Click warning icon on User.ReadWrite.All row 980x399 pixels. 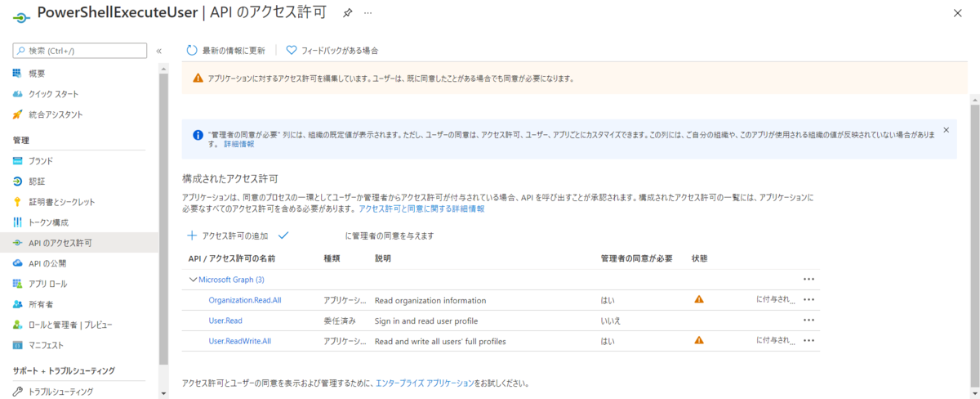point(699,340)
